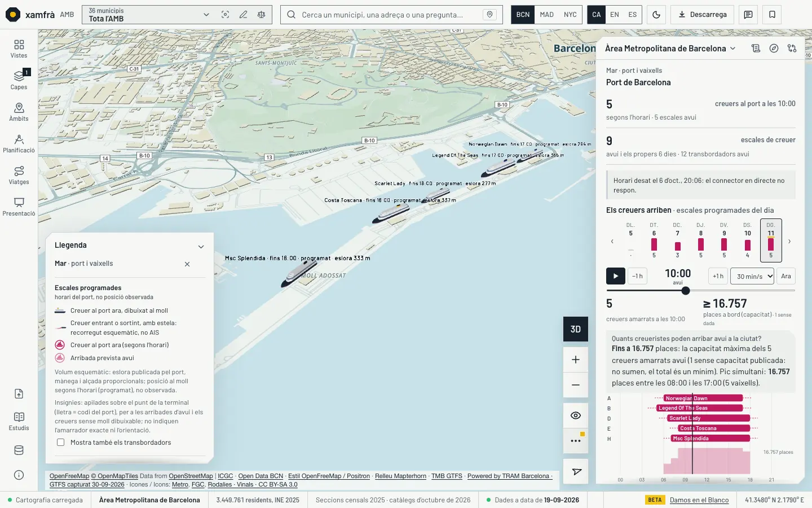Open the info icon in sidebar
Screen dimensions: 812x508
(x=19, y=475)
